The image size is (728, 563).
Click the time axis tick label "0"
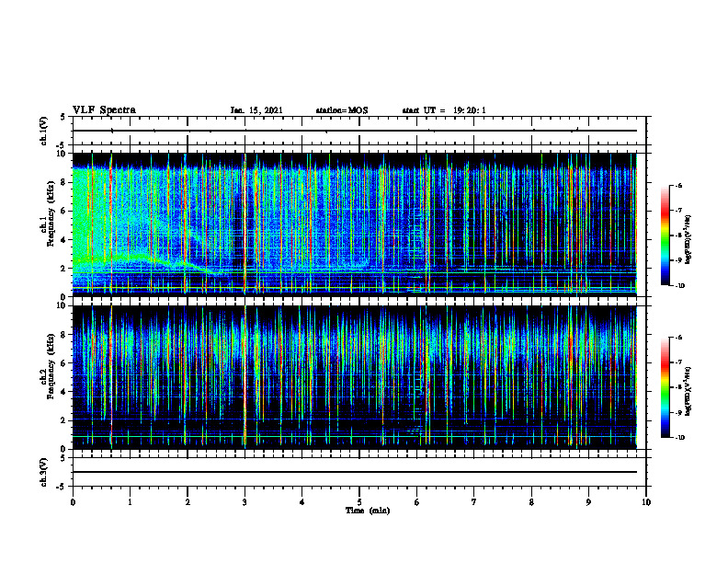(x=73, y=502)
